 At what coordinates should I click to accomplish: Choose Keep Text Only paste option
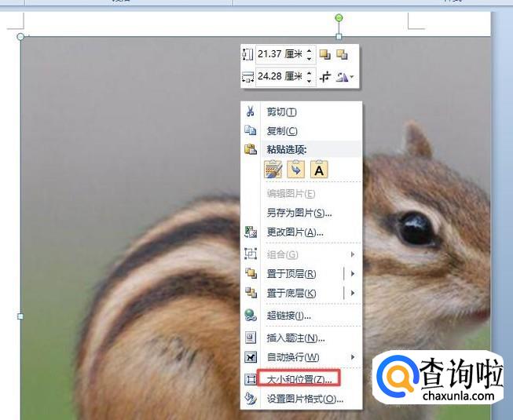tap(319, 170)
